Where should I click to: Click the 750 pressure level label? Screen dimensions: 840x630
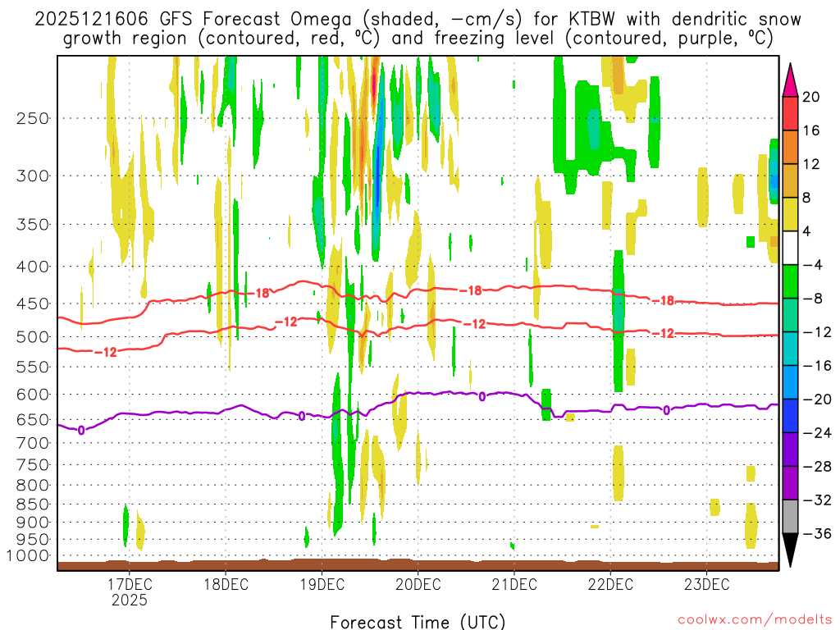click(33, 465)
